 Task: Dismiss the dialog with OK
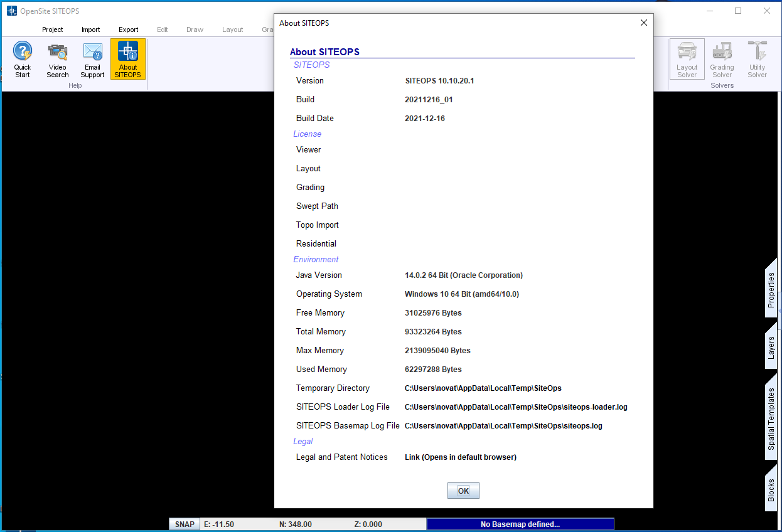coord(463,490)
